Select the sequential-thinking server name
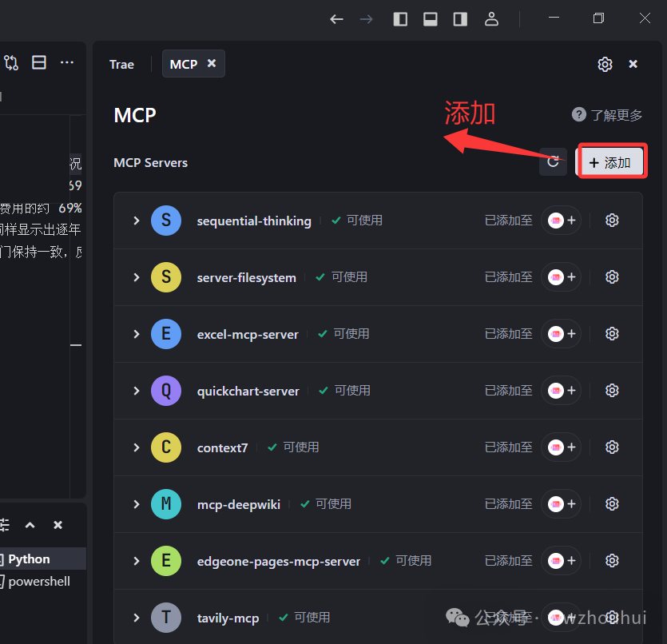Viewport: 667px width, 644px height. pos(254,221)
